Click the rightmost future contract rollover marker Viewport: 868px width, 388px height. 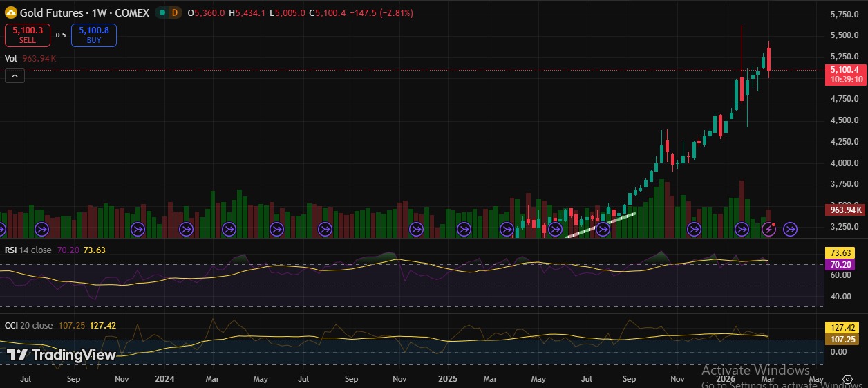point(790,228)
